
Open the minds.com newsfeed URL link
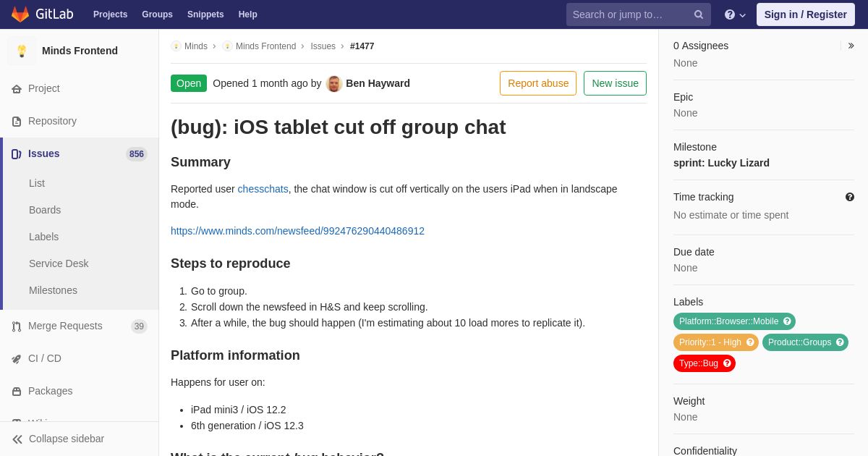pos(297,231)
